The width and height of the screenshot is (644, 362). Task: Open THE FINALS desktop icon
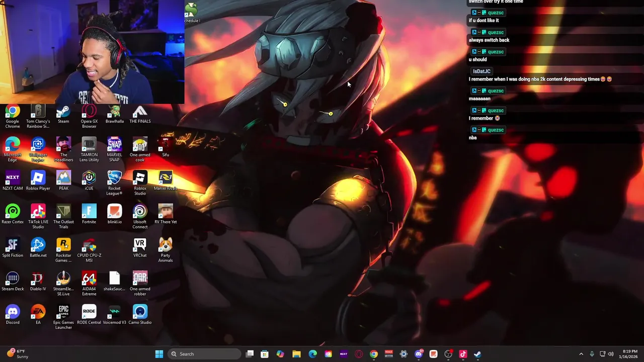[x=140, y=114]
